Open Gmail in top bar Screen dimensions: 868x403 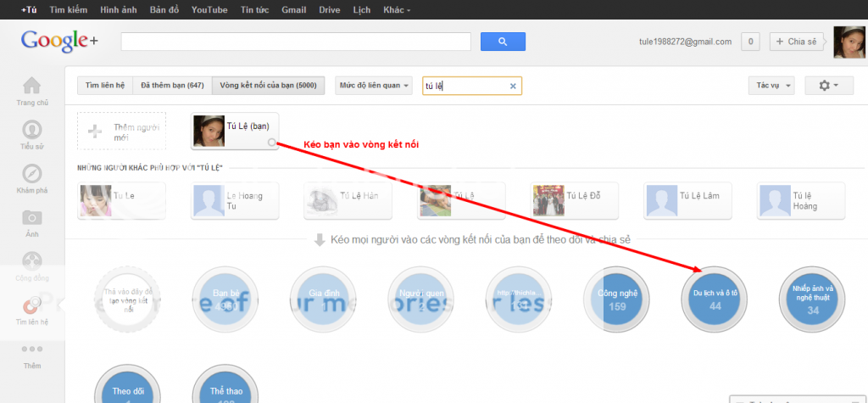pyautogui.click(x=294, y=10)
